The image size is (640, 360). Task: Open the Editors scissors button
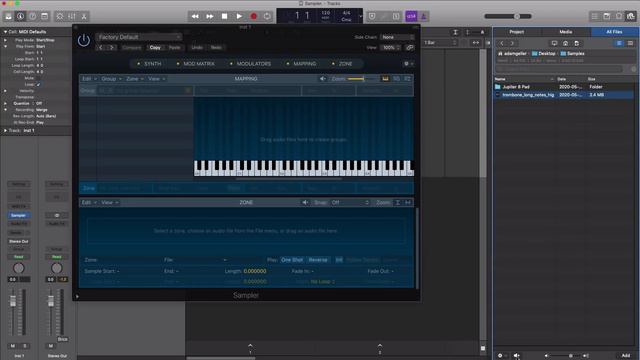[x=84, y=16]
